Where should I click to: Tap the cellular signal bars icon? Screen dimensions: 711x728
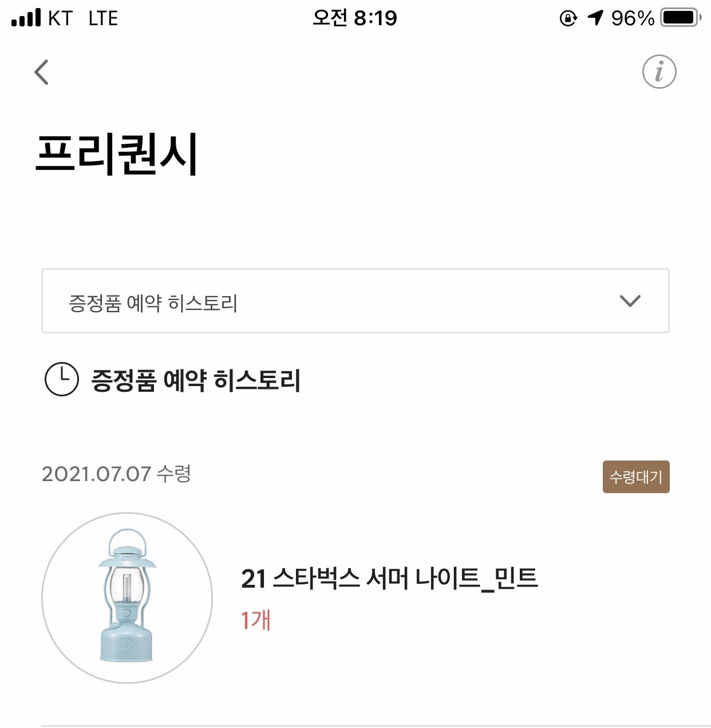pos(26,17)
